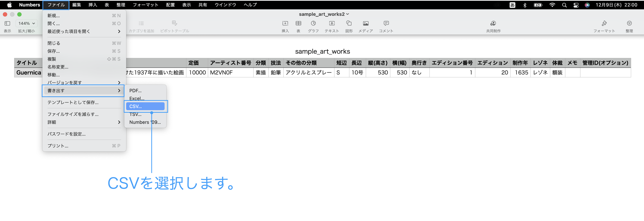Open the Table toolbar icon
Image resolution: width=644 pixels, height=221 pixels.
pyautogui.click(x=298, y=23)
